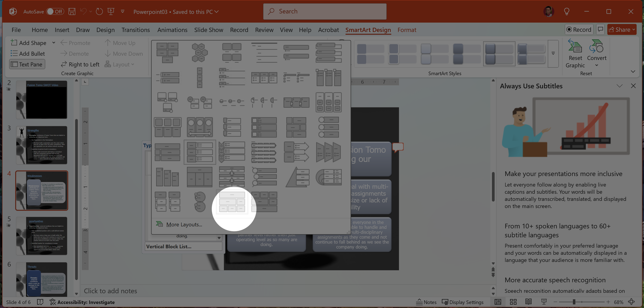The height and width of the screenshot is (308, 644).
Task: Click Start From Beginning presentation icon
Action: point(111,11)
